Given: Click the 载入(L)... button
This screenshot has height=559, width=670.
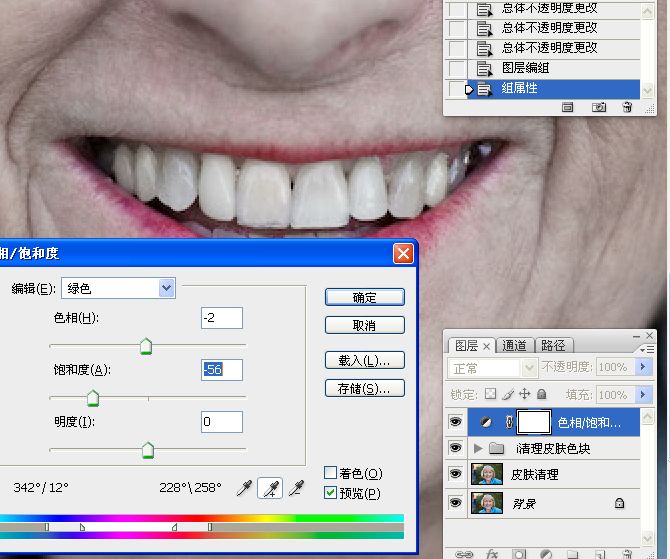Looking at the screenshot, I should (x=364, y=360).
